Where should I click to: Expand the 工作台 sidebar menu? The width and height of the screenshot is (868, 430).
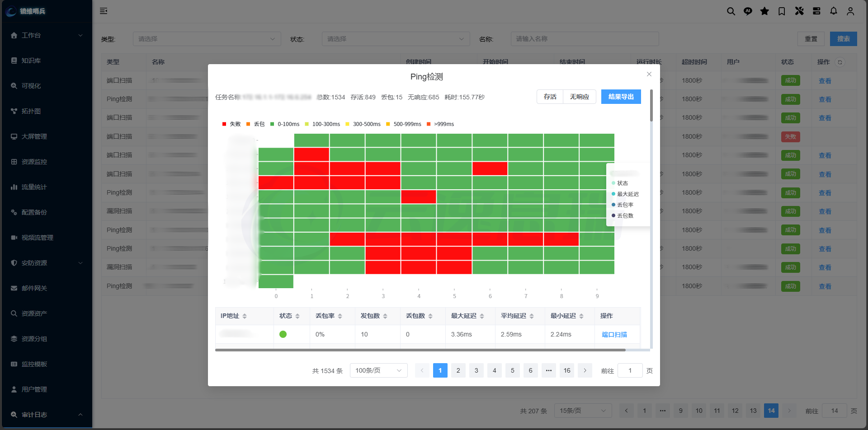(x=46, y=35)
